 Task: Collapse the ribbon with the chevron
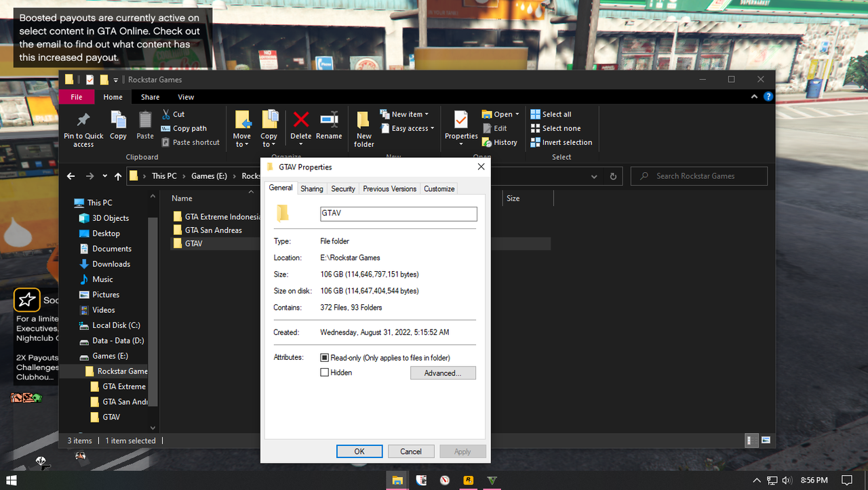755,97
